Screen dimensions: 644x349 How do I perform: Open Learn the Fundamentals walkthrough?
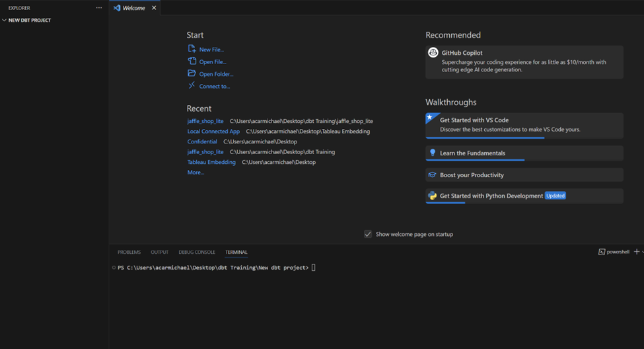point(524,153)
